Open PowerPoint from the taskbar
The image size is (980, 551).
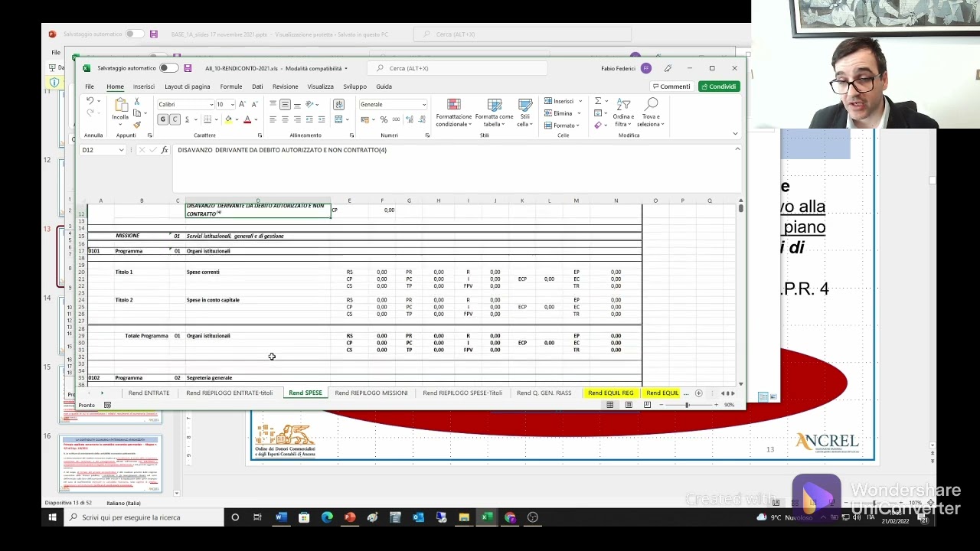click(x=350, y=517)
